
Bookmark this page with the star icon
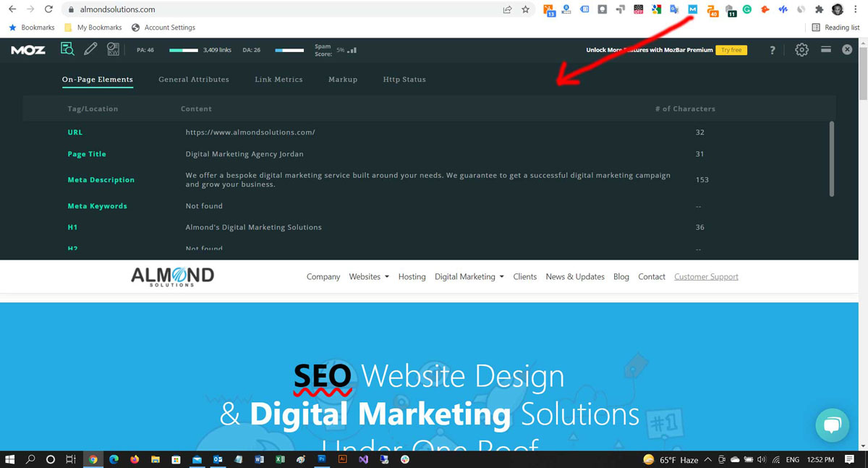tap(526, 9)
